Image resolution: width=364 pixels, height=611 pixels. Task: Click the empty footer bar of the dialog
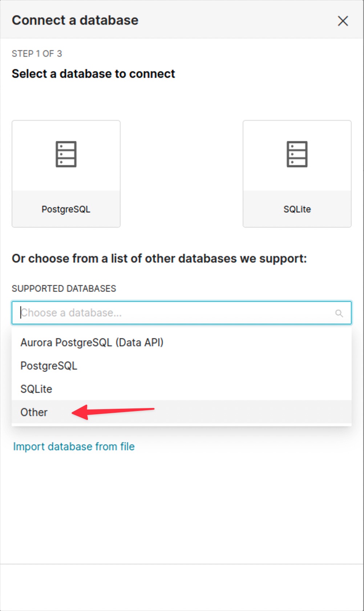point(182,587)
